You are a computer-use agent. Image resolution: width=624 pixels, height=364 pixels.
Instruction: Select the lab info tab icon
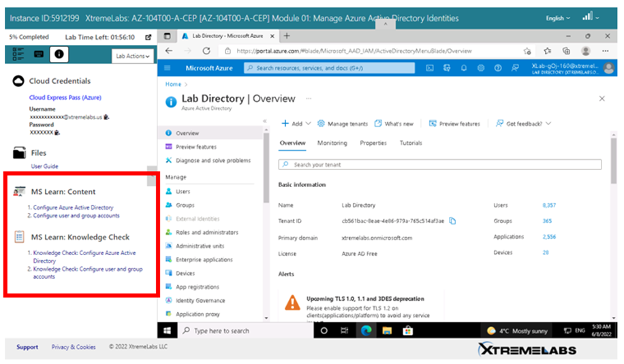(x=59, y=54)
